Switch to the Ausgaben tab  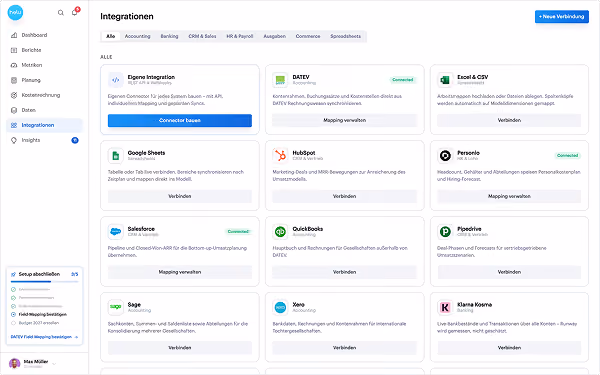coord(274,36)
